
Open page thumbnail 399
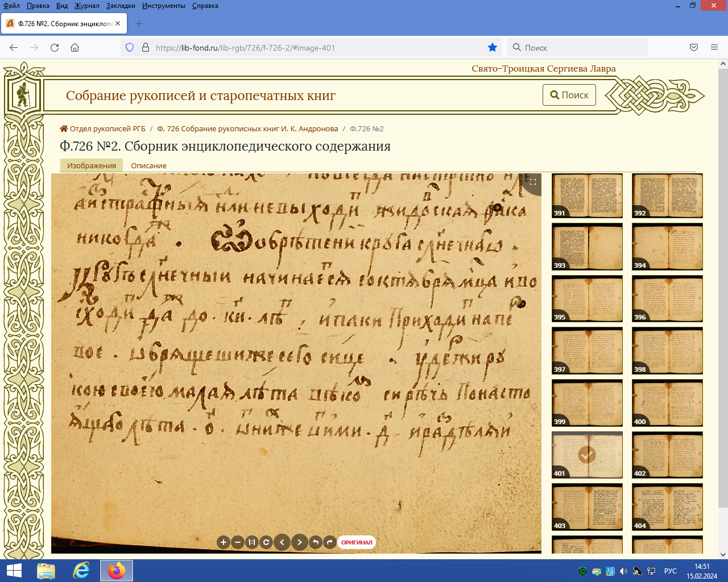(x=587, y=403)
